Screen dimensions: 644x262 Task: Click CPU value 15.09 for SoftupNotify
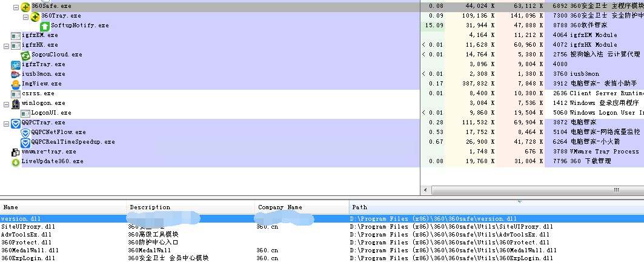pyautogui.click(x=436, y=25)
